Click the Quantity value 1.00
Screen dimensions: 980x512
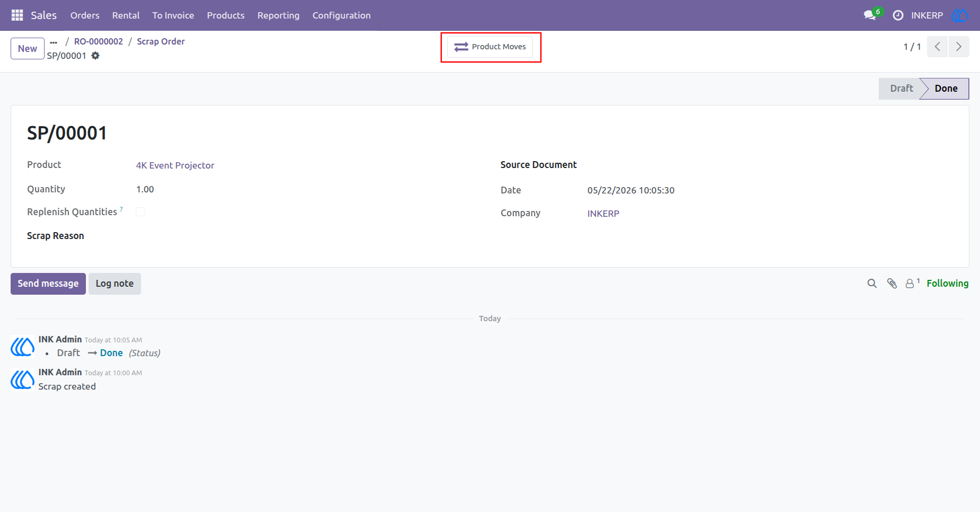[x=145, y=189]
